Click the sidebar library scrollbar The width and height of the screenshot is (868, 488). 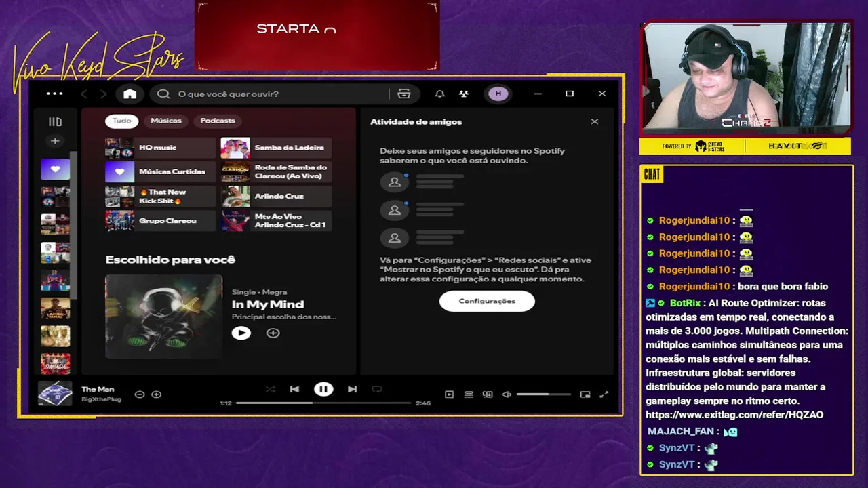pos(75,224)
